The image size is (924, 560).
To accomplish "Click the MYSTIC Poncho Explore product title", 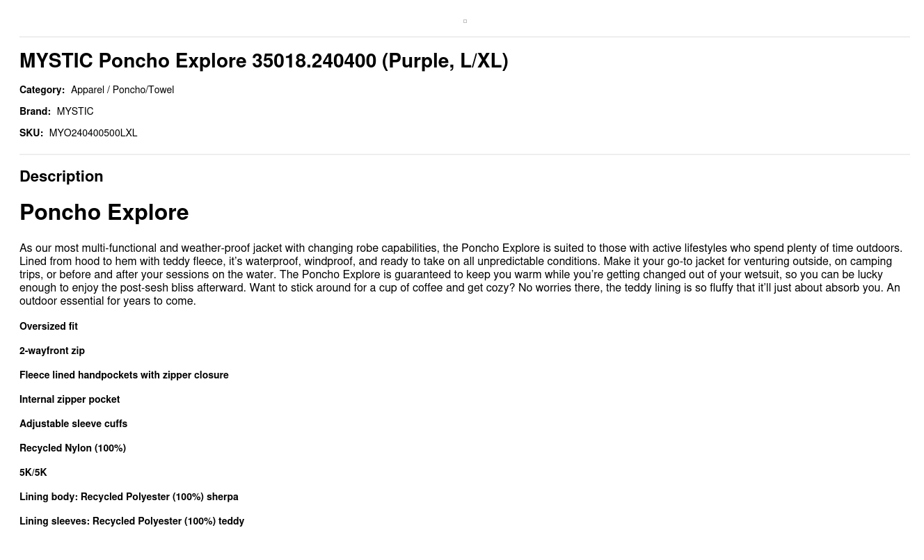I will 264,61.
